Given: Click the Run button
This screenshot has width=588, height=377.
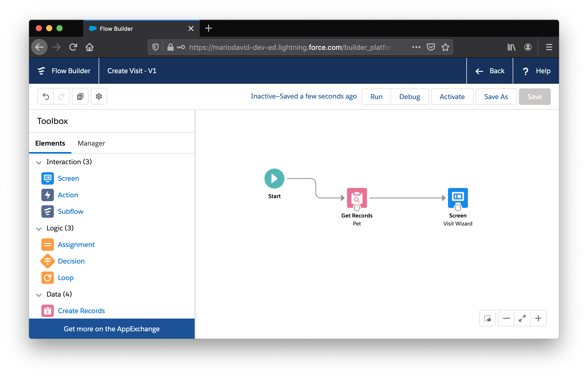Looking at the screenshot, I should point(376,97).
